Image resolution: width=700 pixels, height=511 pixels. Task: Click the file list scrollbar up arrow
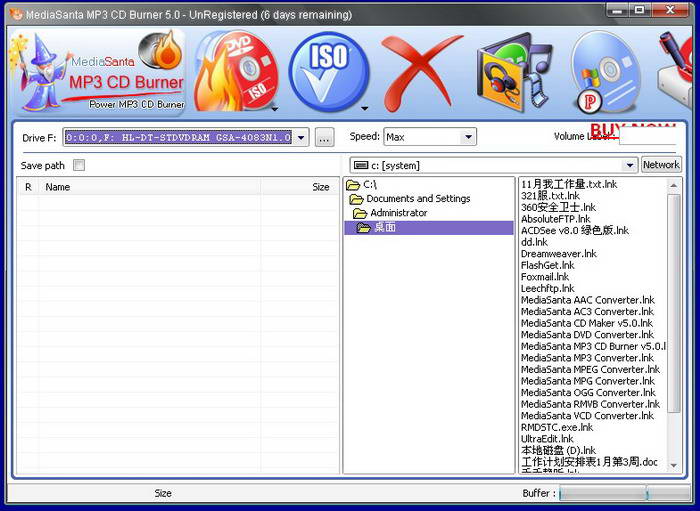click(674, 185)
